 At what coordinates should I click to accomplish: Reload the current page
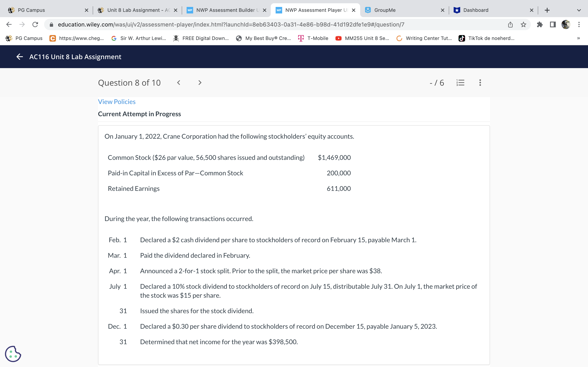click(35, 24)
